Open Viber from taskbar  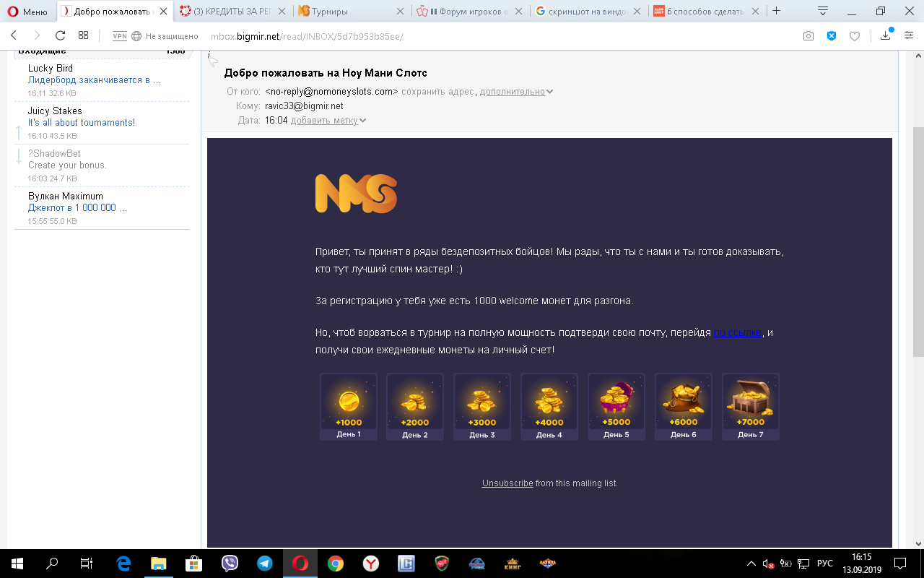pyautogui.click(x=230, y=564)
